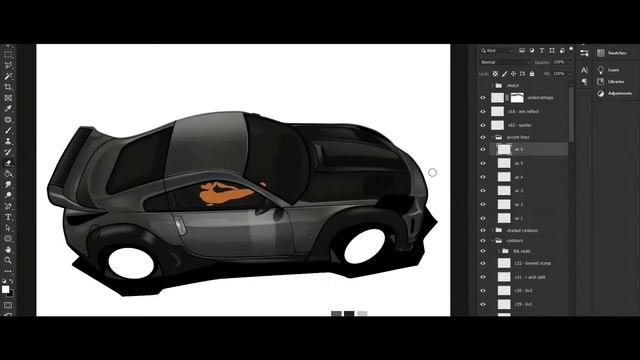
Task: Hide the spoiler layer
Action: point(483,125)
